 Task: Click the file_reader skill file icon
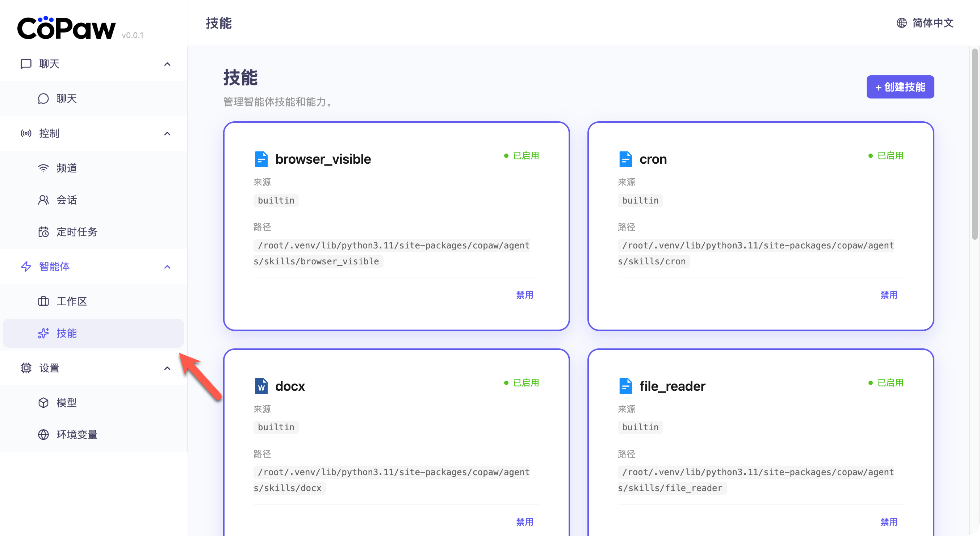click(x=625, y=386)
